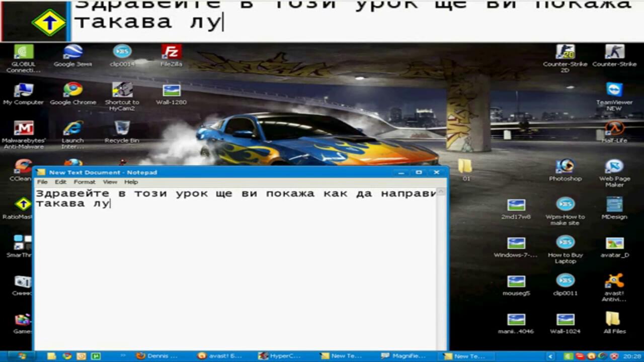644x362 pixels.
Task: Open the Recycle Bin icon
Action: 122,129
